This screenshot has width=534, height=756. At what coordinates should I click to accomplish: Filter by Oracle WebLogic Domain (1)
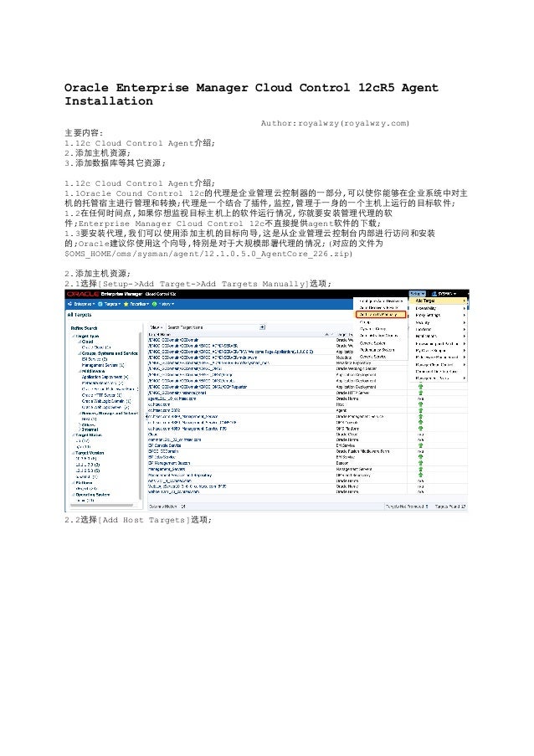(x=106, y=401)
